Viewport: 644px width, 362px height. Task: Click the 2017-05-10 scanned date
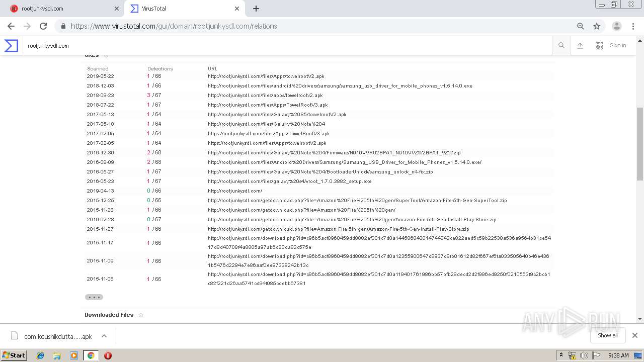tap(100, 124)
